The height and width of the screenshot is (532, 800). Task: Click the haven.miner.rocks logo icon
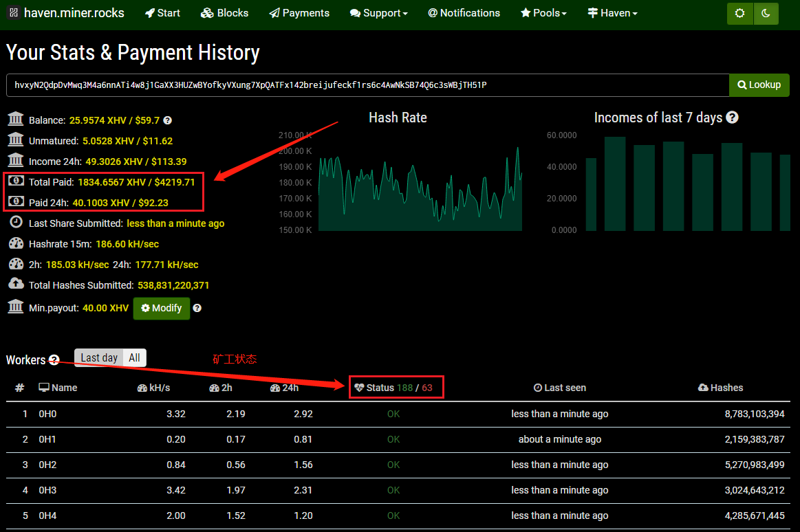[x=13, y=13]
